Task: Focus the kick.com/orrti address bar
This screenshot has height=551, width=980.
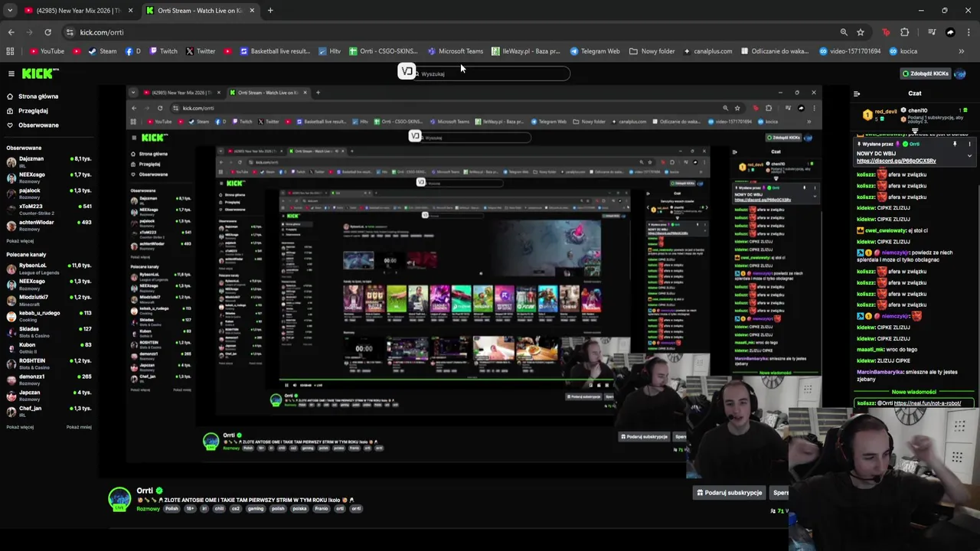Action: click(x=452, y=32)
